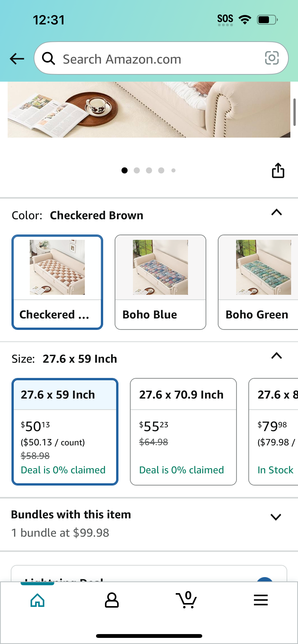Viewport: 298px width, 644px height.
Task: Expand Bundles with this item
Action: (149, 523)
